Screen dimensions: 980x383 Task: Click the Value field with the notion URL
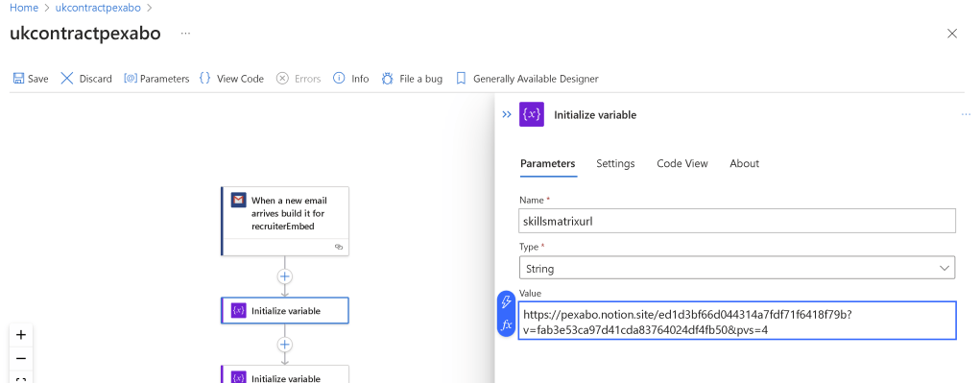click(737, 321)
